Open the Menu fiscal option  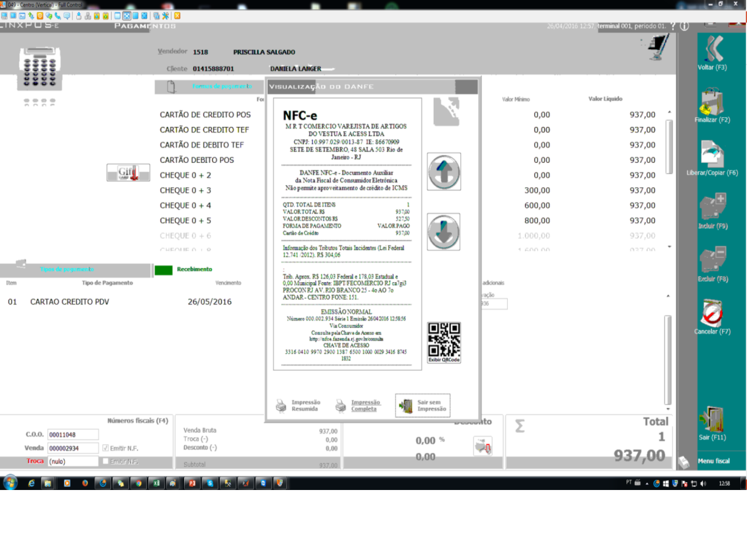713,461
